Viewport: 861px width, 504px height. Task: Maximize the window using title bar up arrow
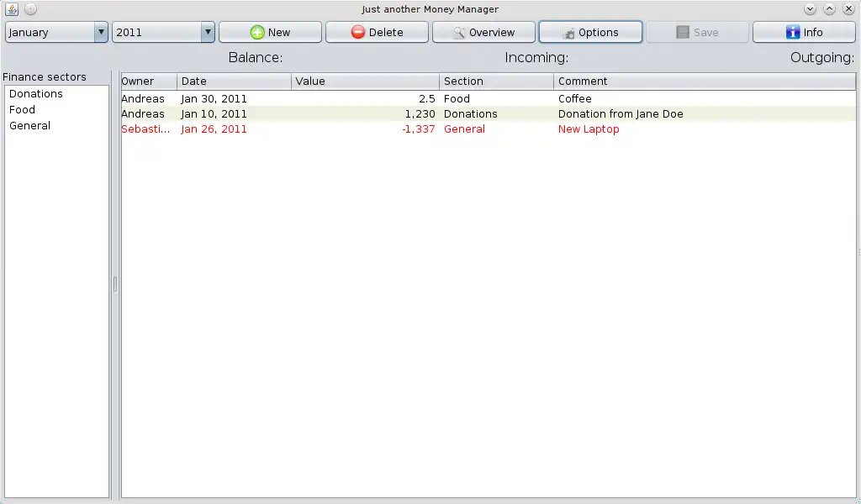pyautogui.click(x=829, y=9)
